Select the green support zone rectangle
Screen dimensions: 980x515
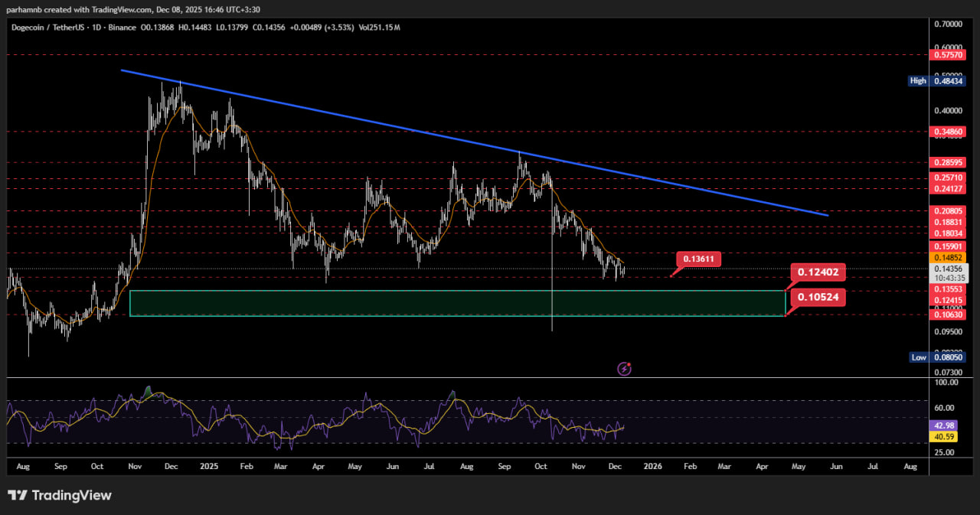click(457, 303)
